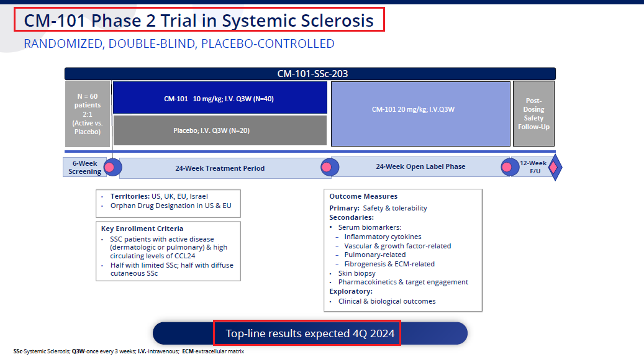Screen dimensions: 644x362
Task: Select the Outcome Measures heading
Action: point(363,196)
